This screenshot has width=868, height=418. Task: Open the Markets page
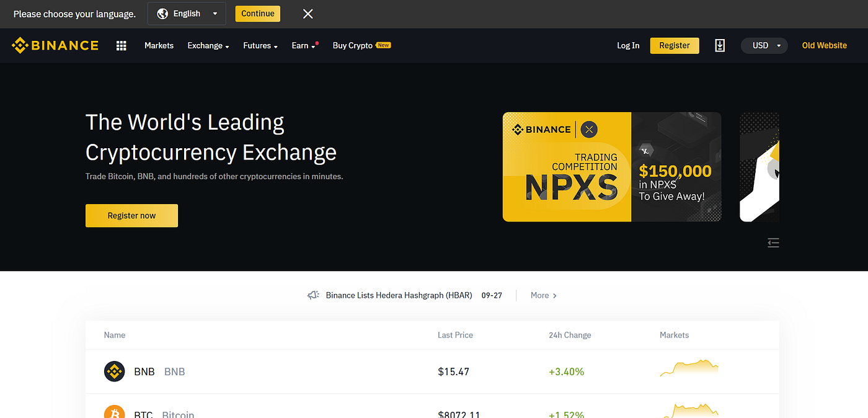click(159, 46)
